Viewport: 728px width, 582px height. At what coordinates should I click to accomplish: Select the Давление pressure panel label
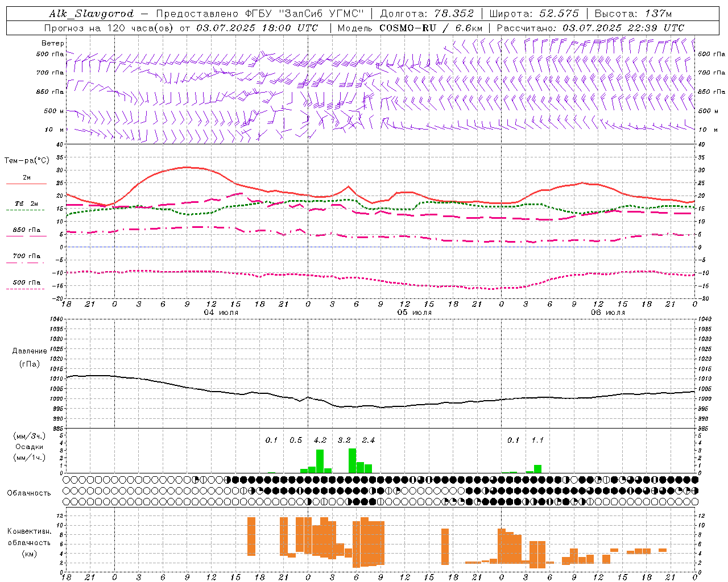(30, 351)
